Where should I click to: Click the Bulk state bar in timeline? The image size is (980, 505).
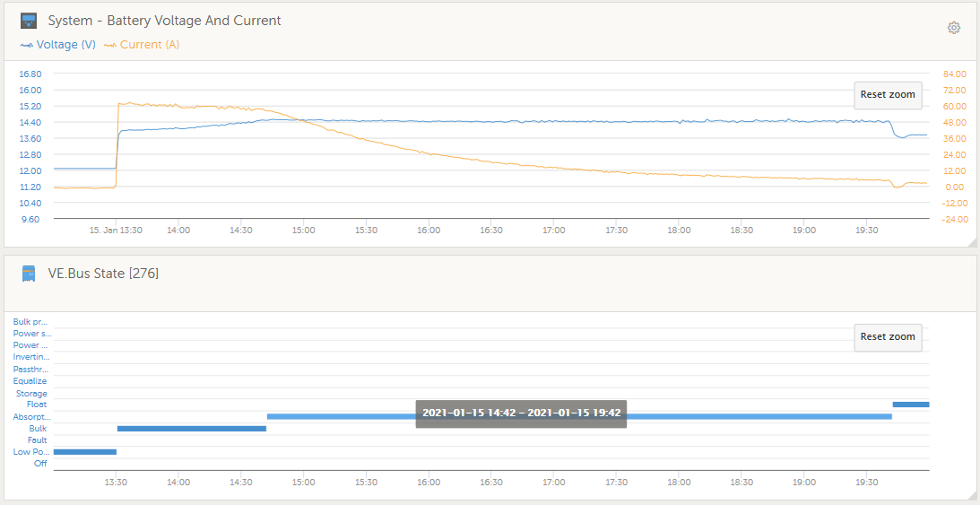(192, 428)
